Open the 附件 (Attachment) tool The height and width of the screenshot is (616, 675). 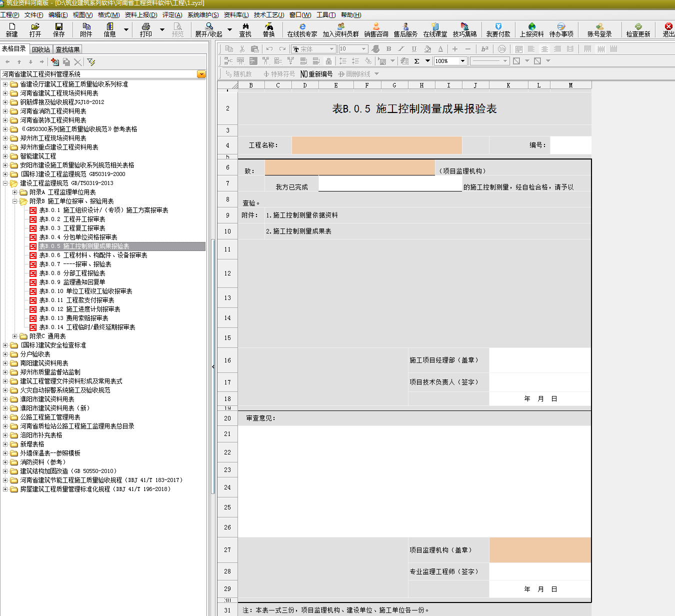pyautogui.click(x=86, y=29)
